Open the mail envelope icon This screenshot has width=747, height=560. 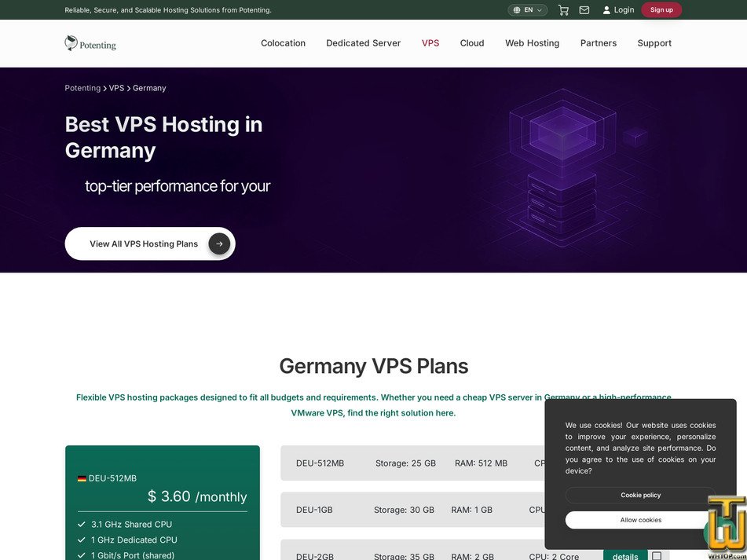584,10
